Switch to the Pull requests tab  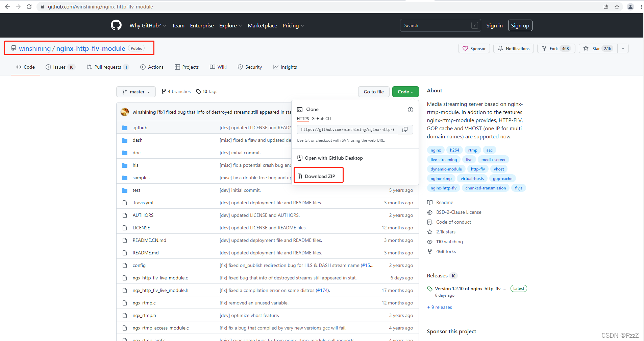[108, 67]
